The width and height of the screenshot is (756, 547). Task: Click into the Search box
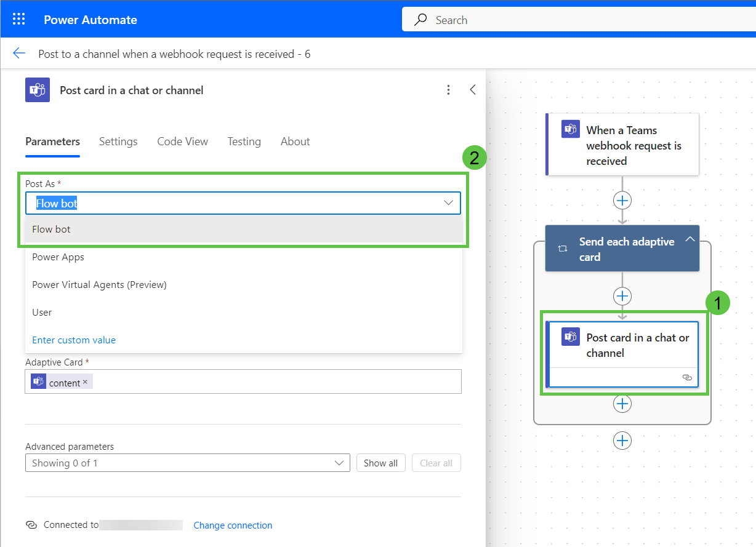click(579, 20)
